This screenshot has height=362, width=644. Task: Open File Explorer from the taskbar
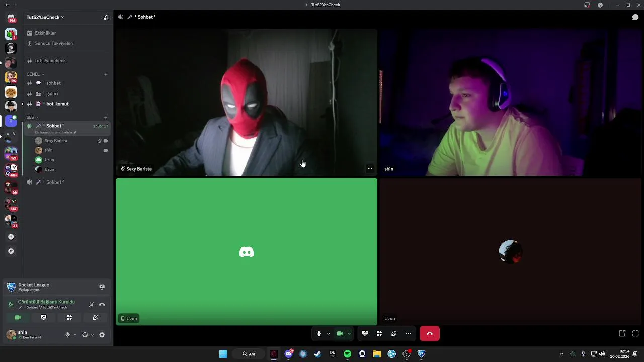click(377, 354)
